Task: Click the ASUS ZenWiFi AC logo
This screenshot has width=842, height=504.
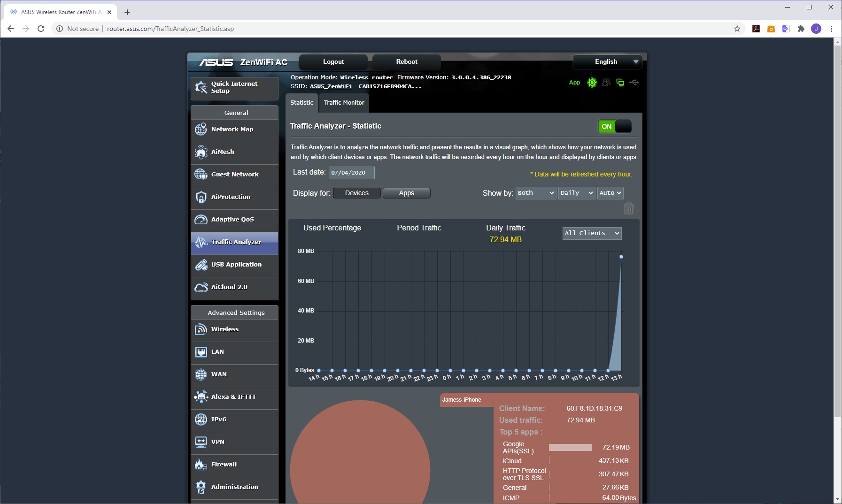Action: [x=243, y=62]
